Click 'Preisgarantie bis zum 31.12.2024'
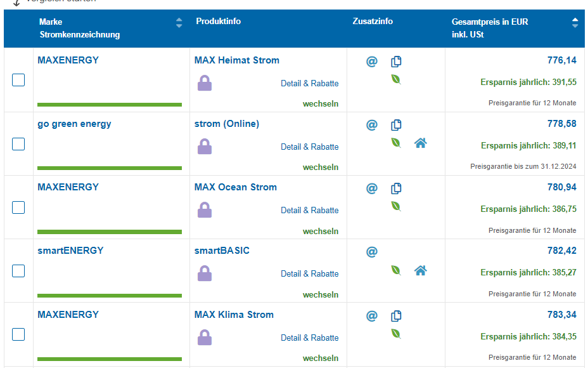588x368 pixels. pyautogui.click(x=523, y=166)
